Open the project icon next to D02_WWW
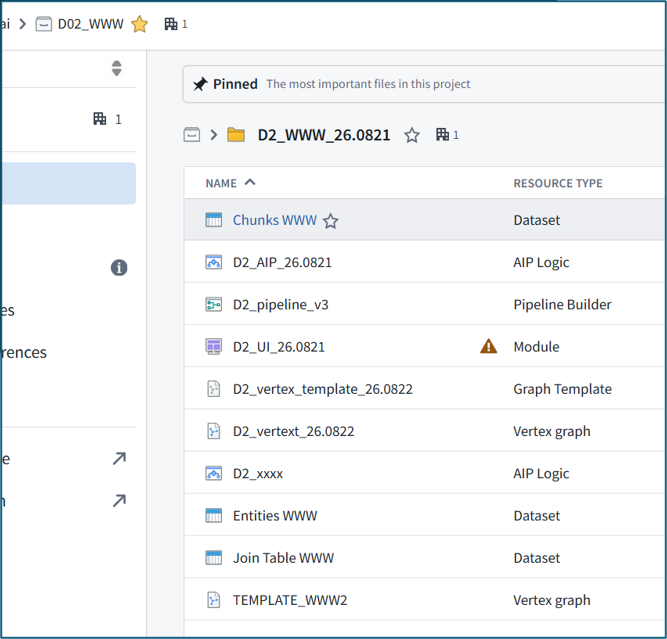667x639 pixels. pyautogui.click(x=43, y=24)
